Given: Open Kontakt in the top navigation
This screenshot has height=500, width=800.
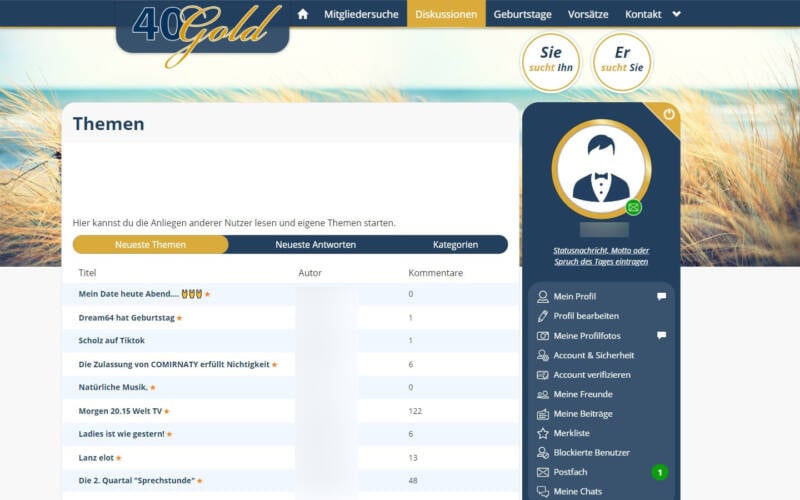Looking at the screenshot, I should (x=643, y=14).
